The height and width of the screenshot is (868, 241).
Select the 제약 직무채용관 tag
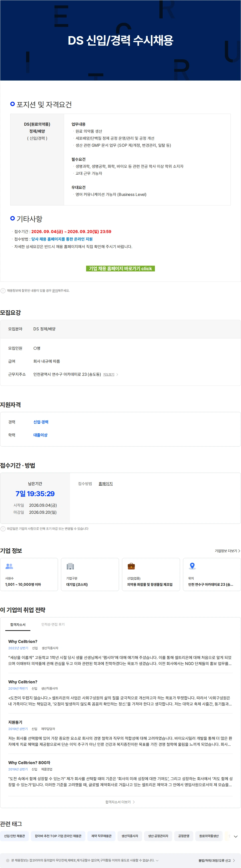[x=101, y=836]
